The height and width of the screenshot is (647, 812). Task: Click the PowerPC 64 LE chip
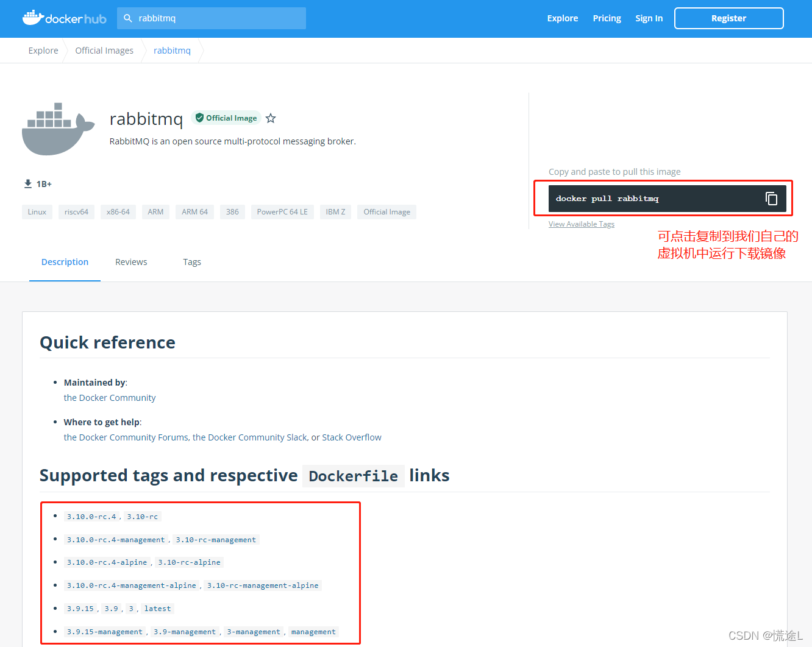pyautogui.click(x=282, y=212)
